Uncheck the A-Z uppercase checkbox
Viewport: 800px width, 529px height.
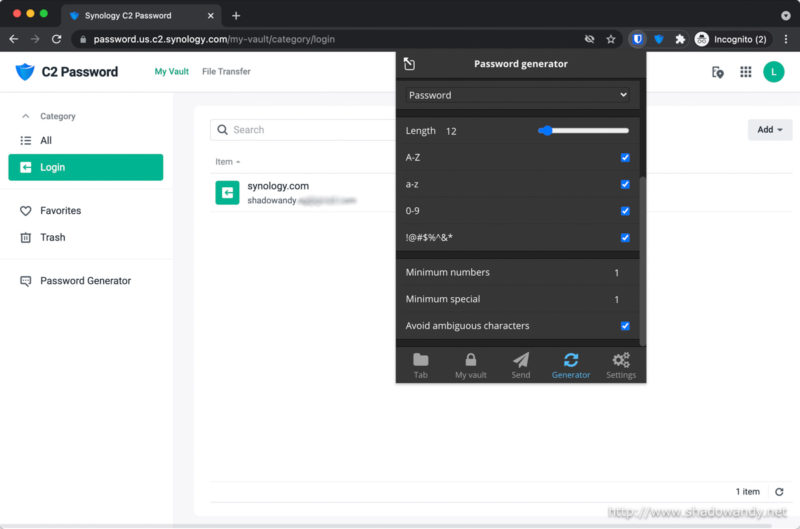point(625,158)
